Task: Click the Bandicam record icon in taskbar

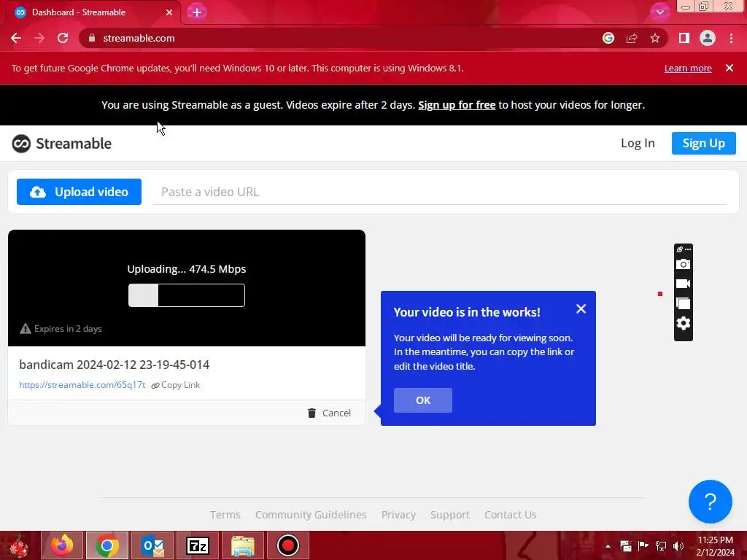Action: 287,545
